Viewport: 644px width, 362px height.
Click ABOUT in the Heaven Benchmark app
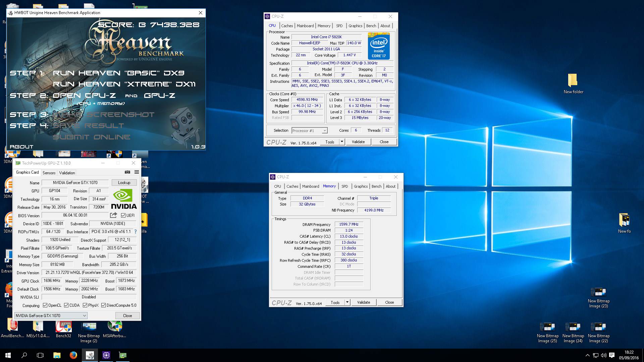tap(21, 147)
